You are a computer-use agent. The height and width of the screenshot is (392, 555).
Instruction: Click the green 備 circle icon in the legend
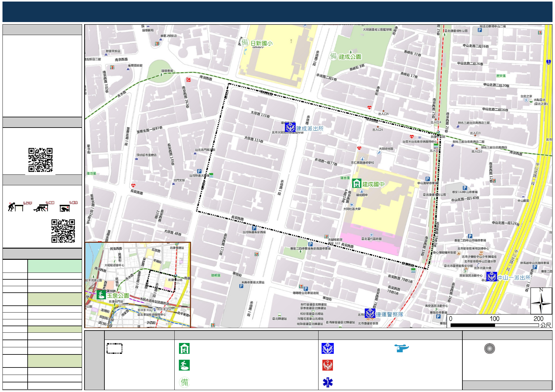pyautogui.click(x=185, y=382)
